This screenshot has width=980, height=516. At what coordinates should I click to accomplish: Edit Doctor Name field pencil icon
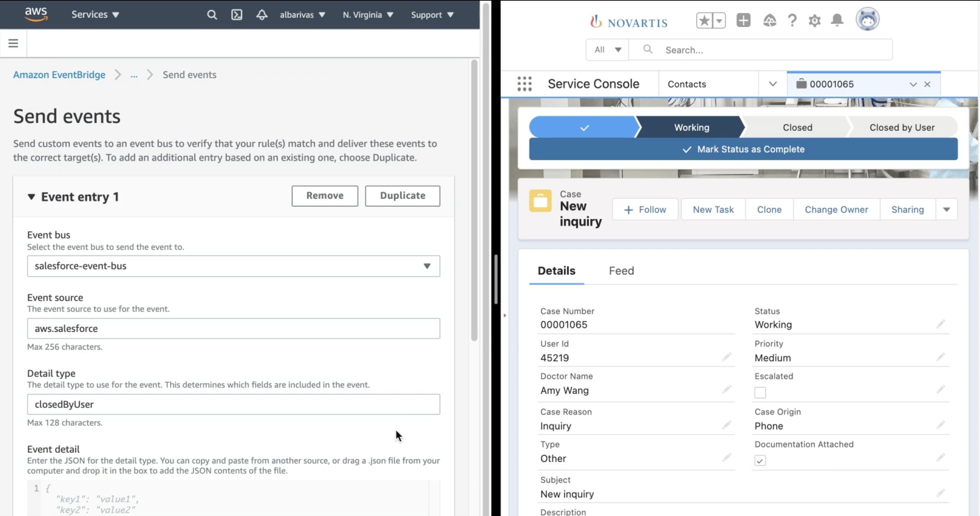pos(727,389)
